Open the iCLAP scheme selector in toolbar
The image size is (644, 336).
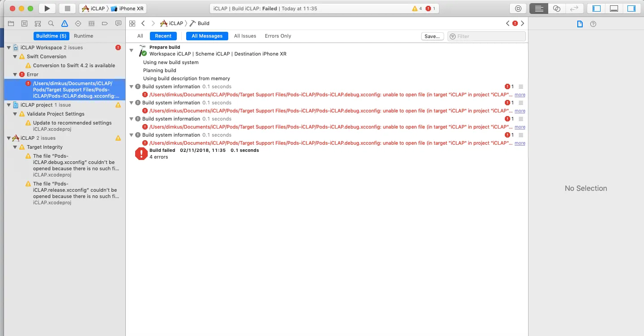pos(94,9)
